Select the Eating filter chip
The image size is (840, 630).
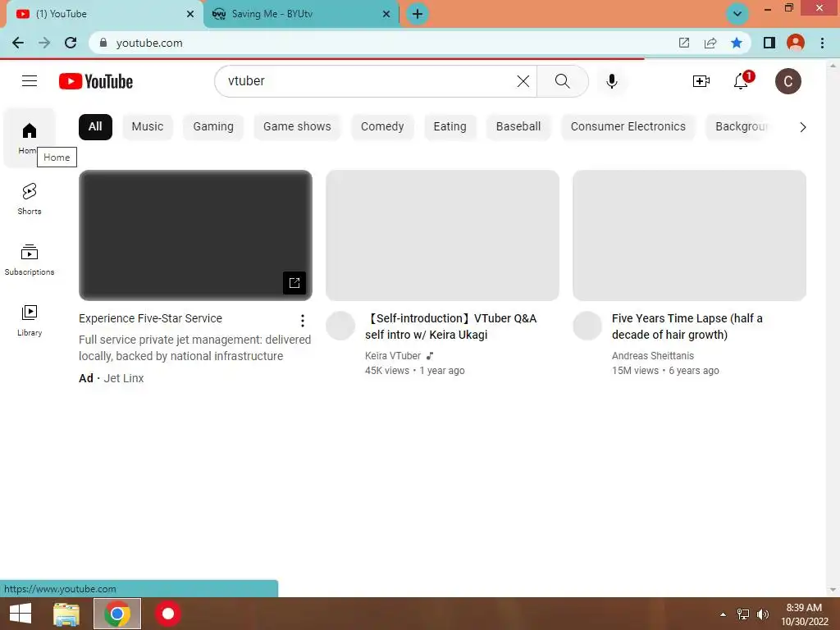click(x=450, y=127)
